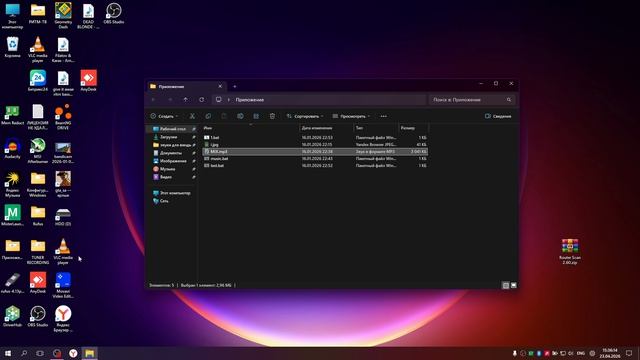This screenshot has height=360, width=640.
Task: Refresh the current folder view
Action: coord(202,100)
